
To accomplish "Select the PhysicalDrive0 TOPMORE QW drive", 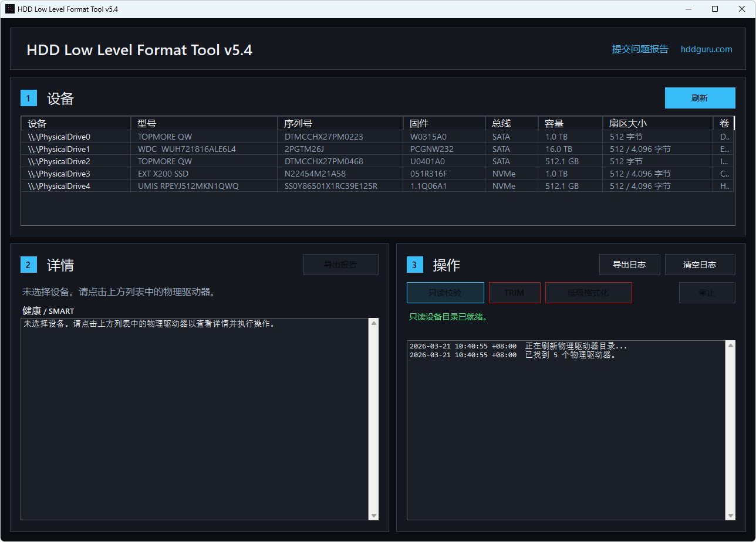I will tap(176, 136).
